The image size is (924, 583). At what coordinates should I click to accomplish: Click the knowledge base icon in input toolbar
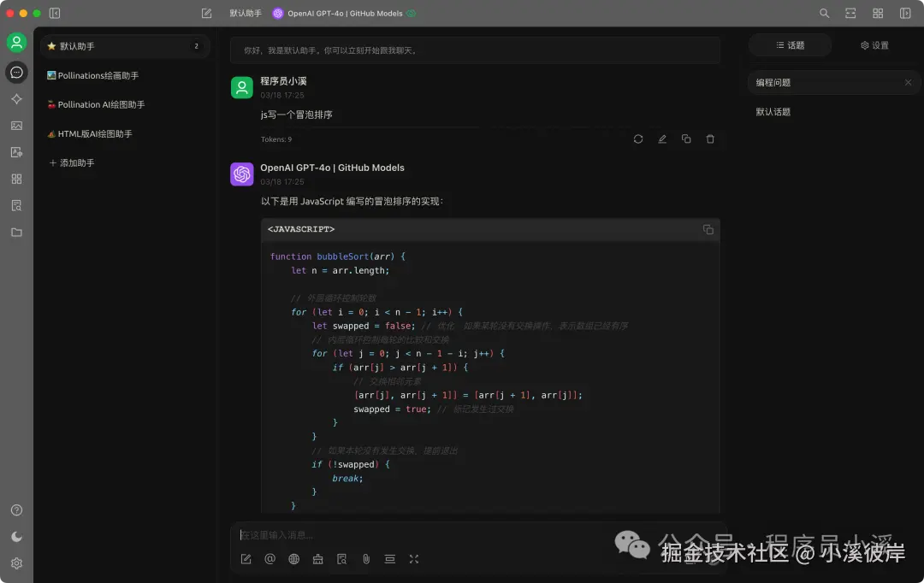pyautogui.click(x=341, y=559)
